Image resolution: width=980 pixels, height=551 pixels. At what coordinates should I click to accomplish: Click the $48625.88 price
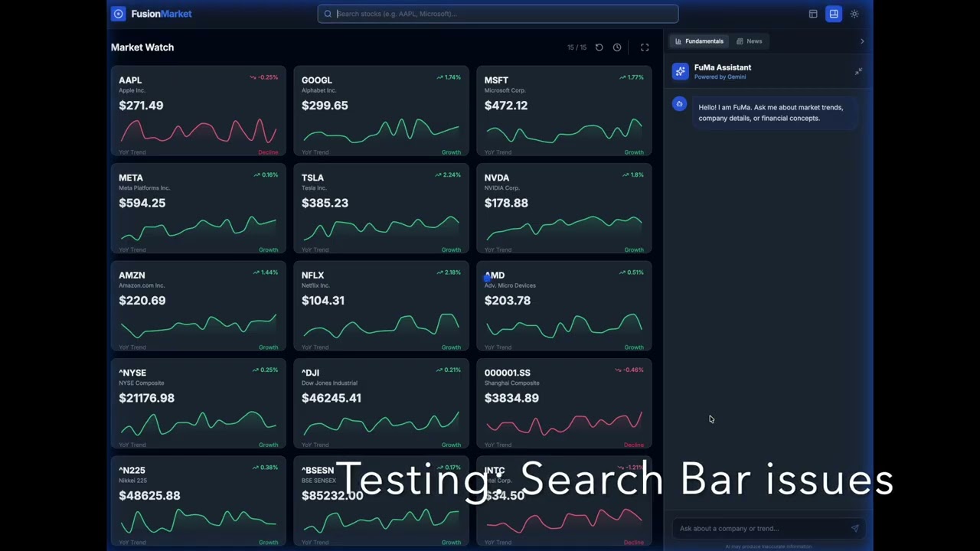tap(149, 496)
